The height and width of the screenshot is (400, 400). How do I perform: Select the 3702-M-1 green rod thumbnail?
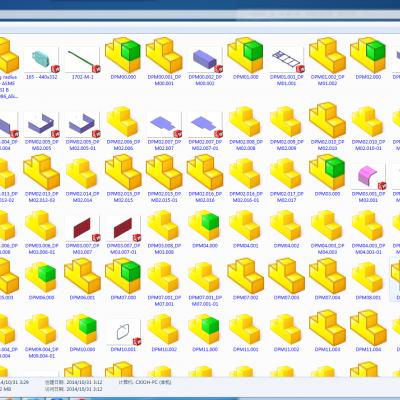pyautogui.click(x=82, y=60)
